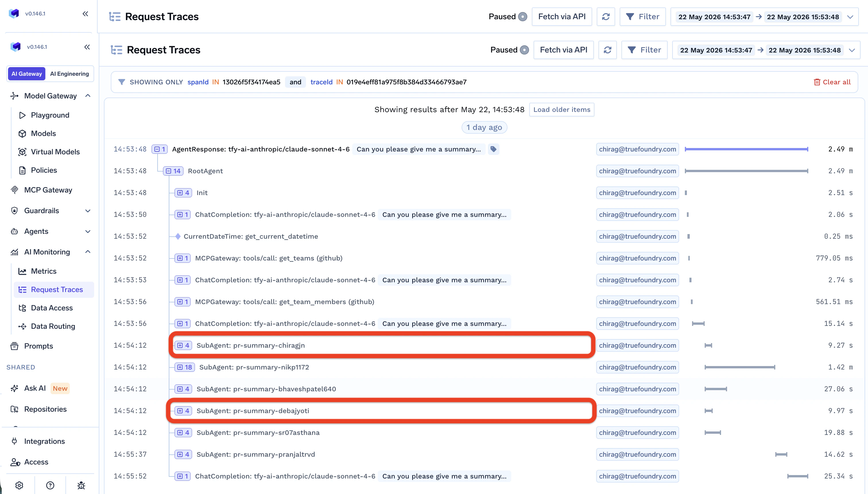Click refresh icon in the topmost header
Viewport: 868px width, 494px height.
606,17
